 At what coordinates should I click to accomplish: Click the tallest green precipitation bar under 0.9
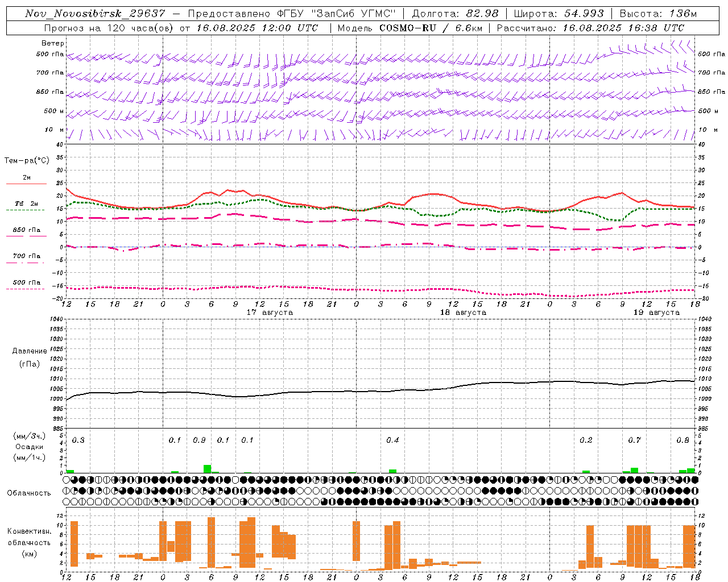pos(208,469)
